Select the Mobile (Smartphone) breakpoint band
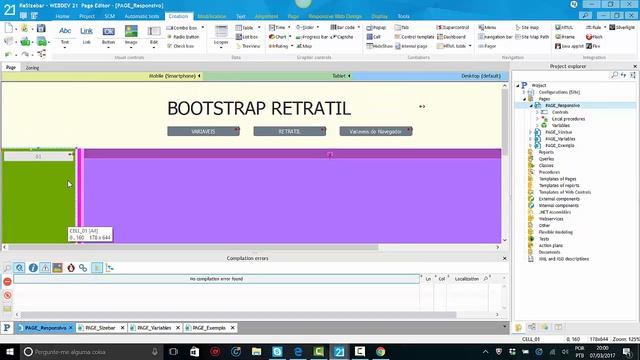The height and width of the screenshot is (360, 640). pyautogui.click(x=102, y=76)
